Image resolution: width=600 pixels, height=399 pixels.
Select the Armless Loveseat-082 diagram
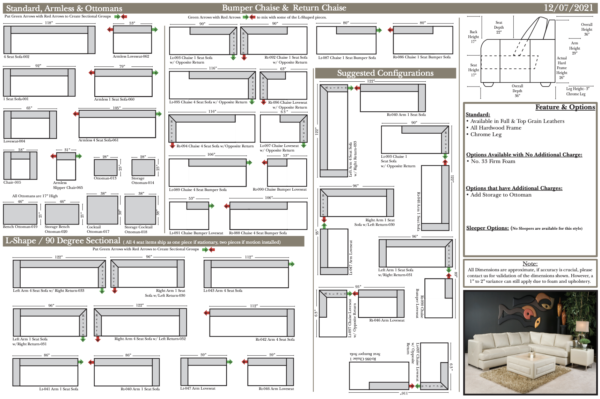click(x=132, y=39)
